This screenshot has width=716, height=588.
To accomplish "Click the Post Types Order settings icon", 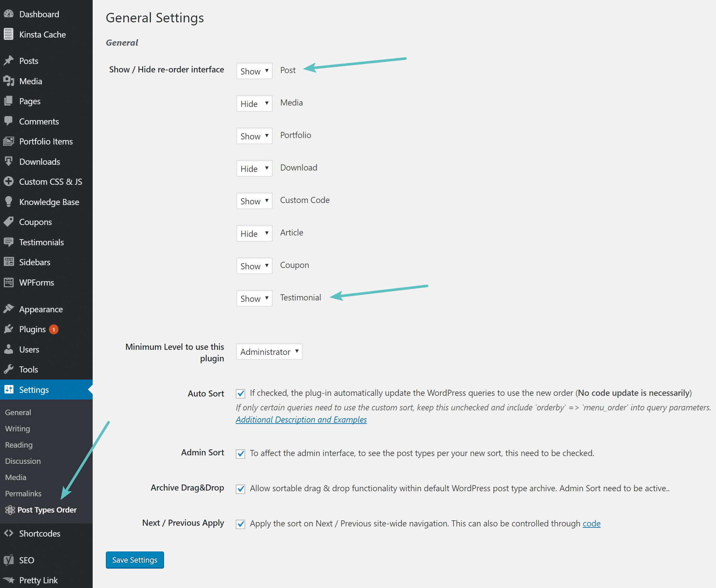I will click(10, 510).
